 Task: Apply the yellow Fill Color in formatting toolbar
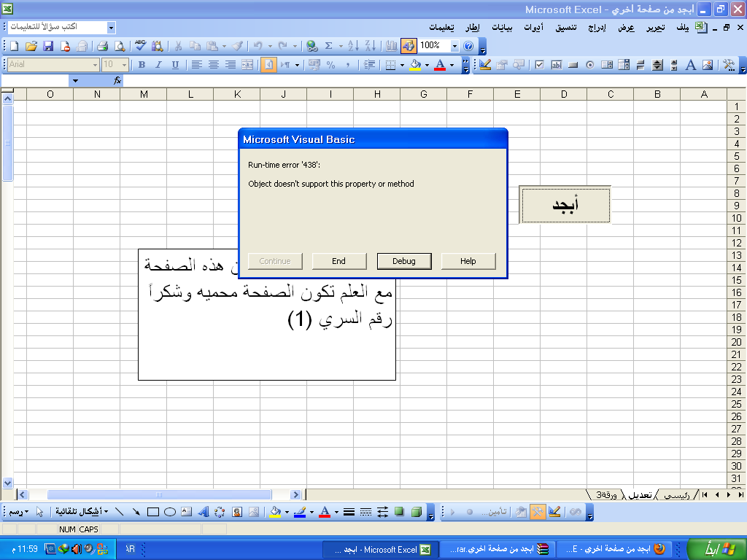(x=415, y=65)
